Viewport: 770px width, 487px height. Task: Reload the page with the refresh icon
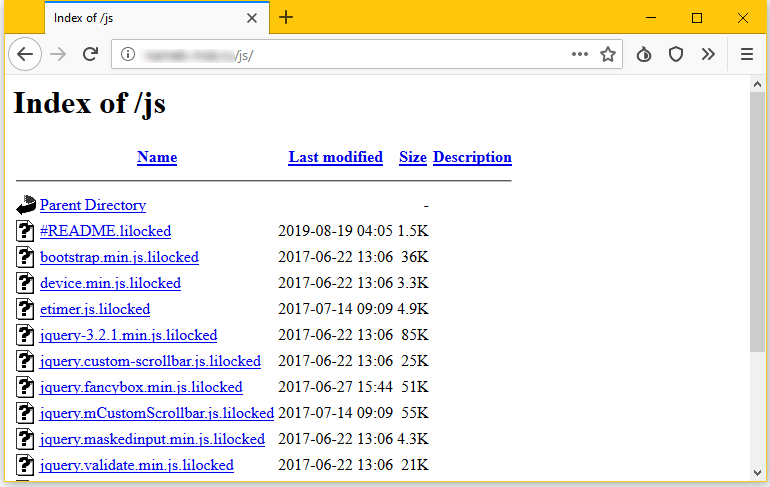pos(90,55)
